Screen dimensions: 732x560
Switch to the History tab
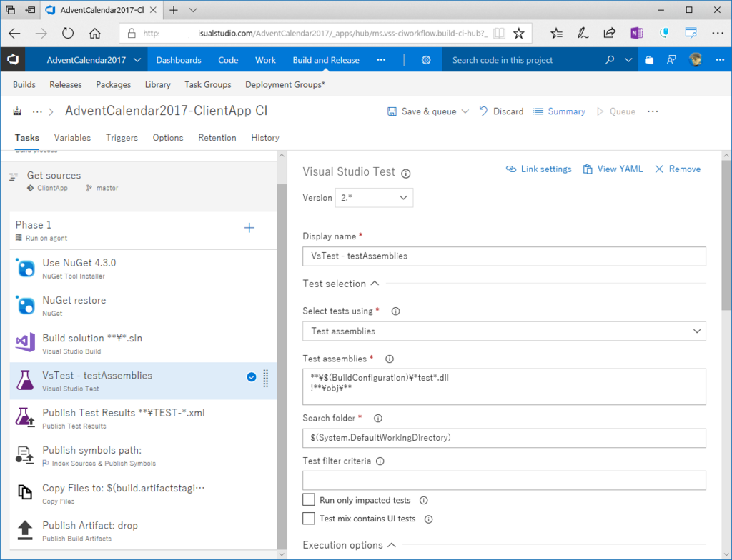[265, 138]
